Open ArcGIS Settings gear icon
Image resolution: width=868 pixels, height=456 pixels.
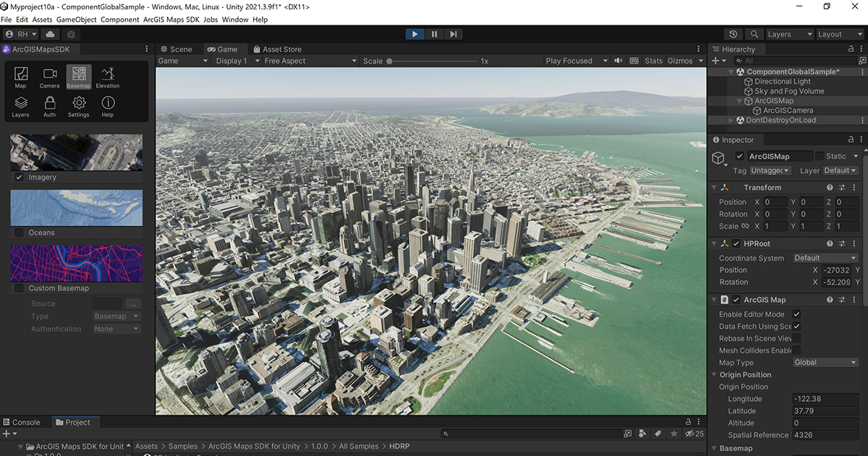[x=79, y=106]
